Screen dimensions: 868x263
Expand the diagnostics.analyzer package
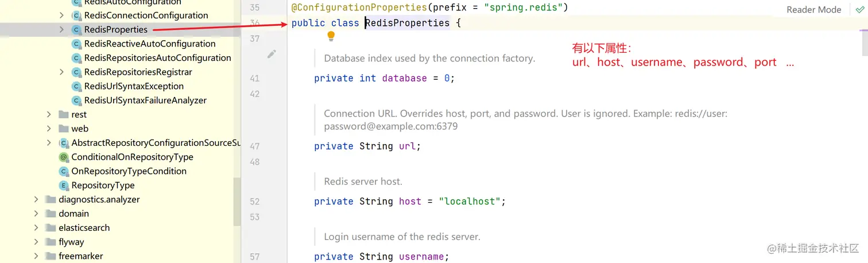[x=37, y=200]
